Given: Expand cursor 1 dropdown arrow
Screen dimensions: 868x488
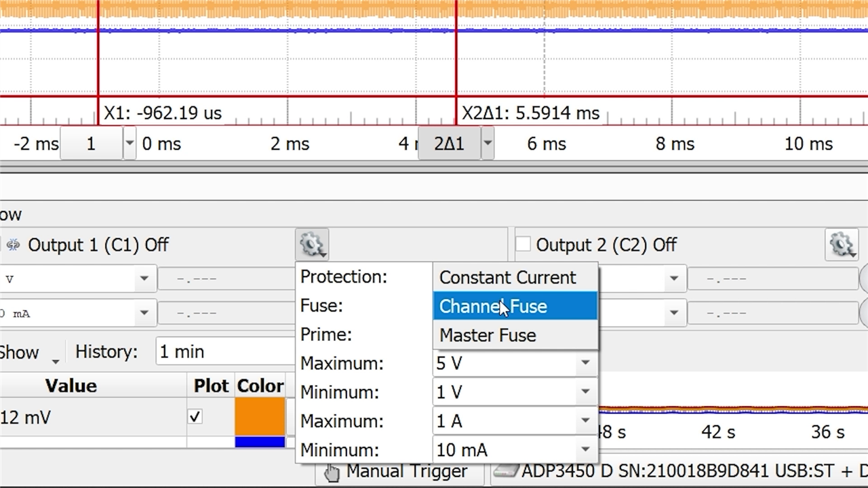Looking at the screenshot, I should tap(130, 144).
